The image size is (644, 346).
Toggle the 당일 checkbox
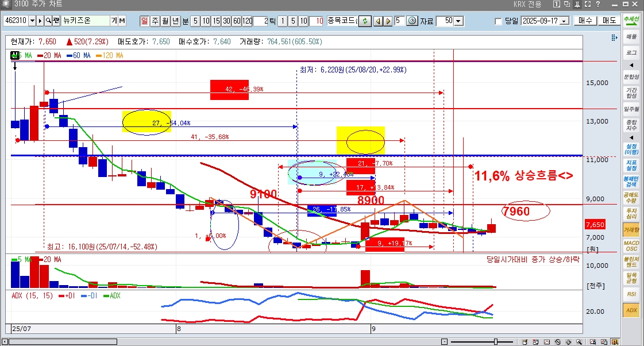click(x=498, y=21)
